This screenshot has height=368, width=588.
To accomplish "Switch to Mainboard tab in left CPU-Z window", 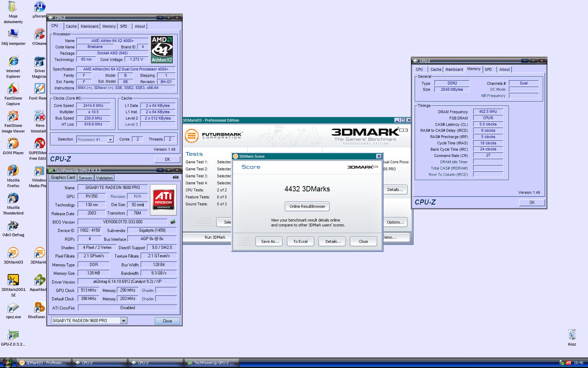I will pyautogui.click(x=90, y=26).
